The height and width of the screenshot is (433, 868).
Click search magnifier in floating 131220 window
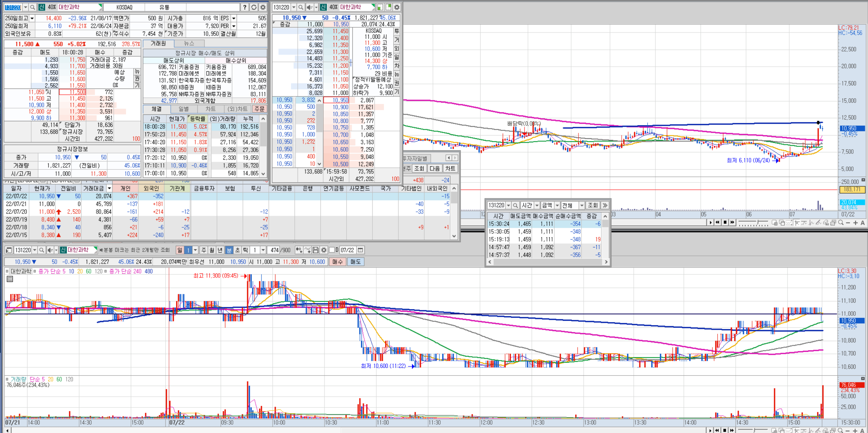(515, 205)
